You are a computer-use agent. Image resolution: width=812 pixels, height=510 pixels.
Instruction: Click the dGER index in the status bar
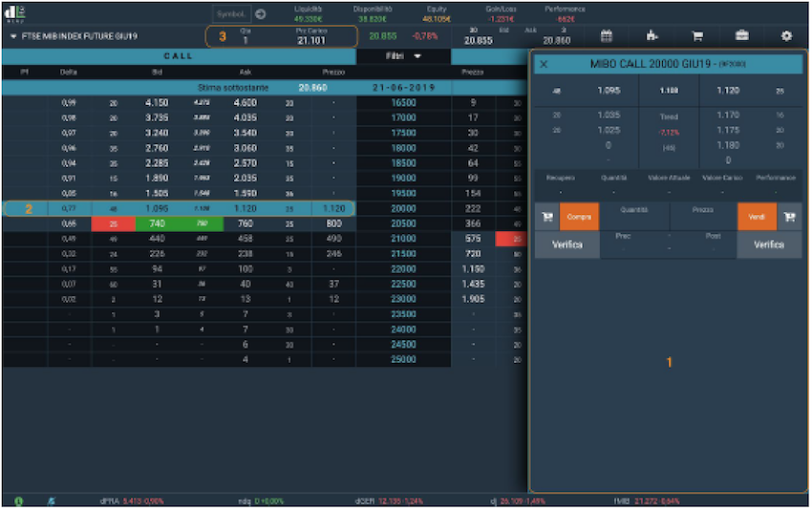point(389,501)
